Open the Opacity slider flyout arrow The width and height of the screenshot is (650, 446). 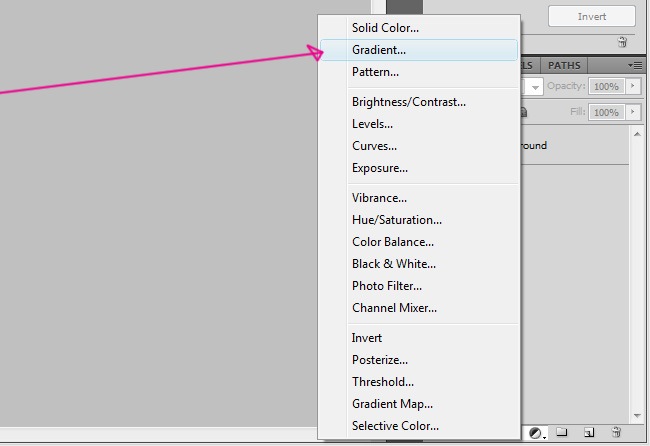[633, 86]
